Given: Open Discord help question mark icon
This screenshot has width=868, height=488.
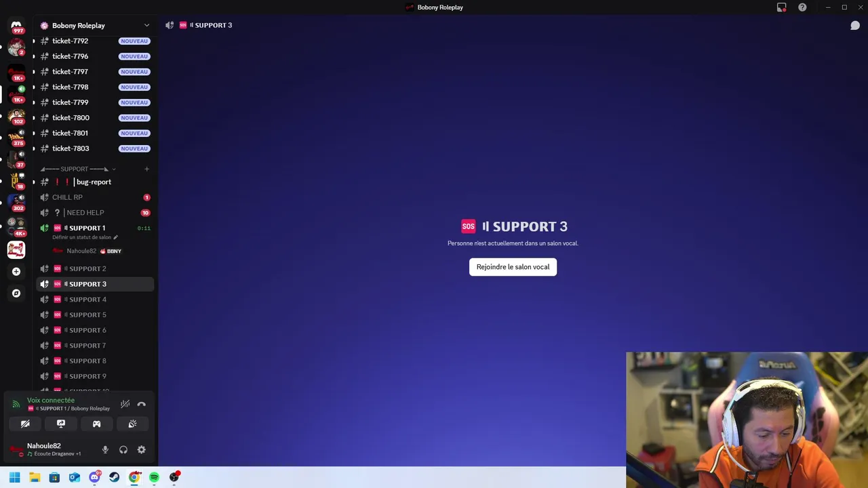Looking at the screenshot, I should 802,7.
